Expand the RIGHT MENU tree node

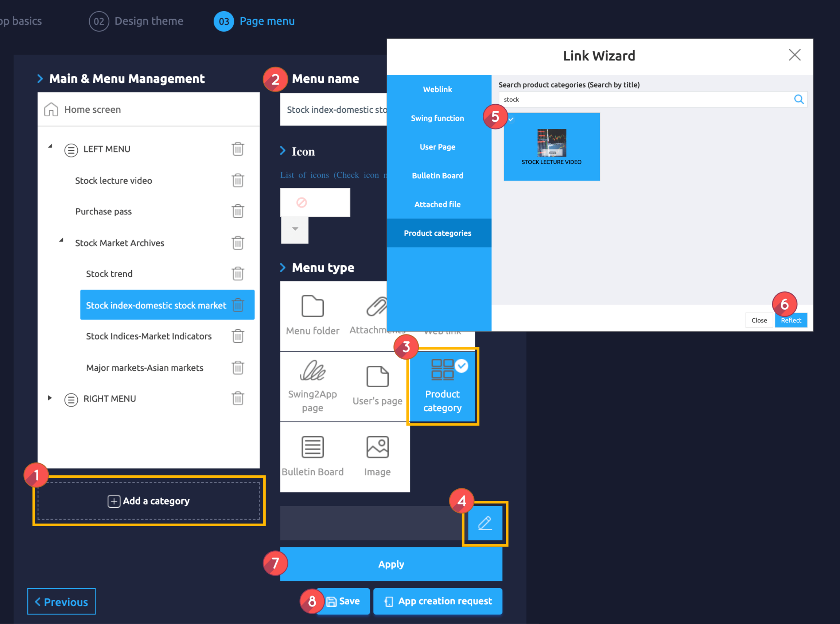point(50,398)
